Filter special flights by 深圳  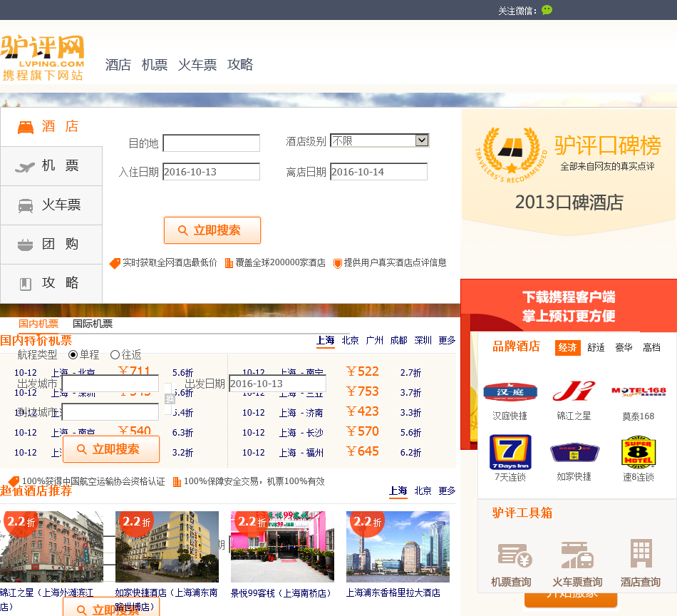coord(423,340)
